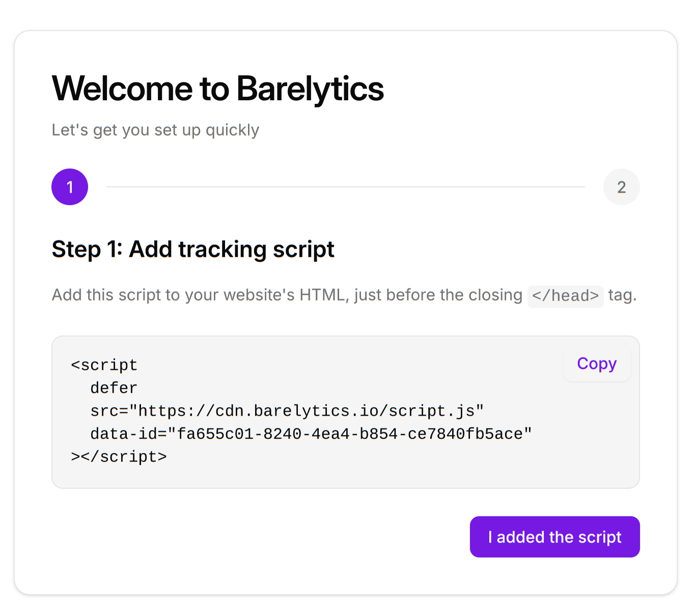Click the opening <script line of code
This screenshot has width=694, height=616.
click(x=104, y=365)
